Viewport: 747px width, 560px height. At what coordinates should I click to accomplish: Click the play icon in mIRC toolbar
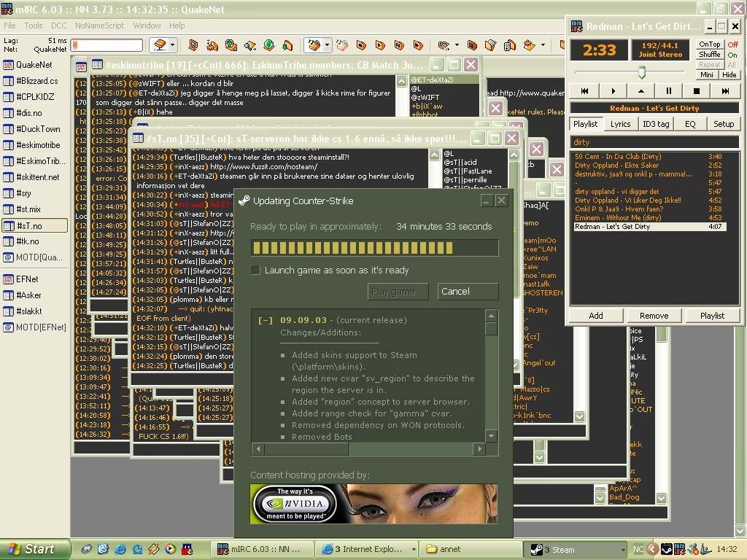pyautogui.click(x=380, y=45)
